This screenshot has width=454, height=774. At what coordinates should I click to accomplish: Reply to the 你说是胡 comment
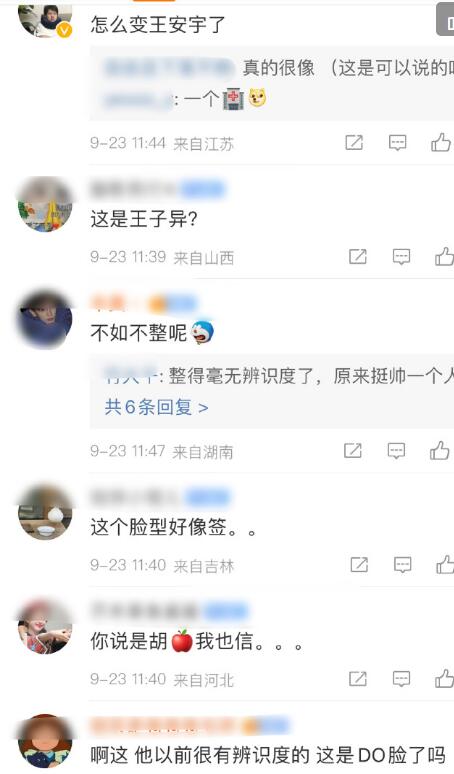click(x=401, y=679)
